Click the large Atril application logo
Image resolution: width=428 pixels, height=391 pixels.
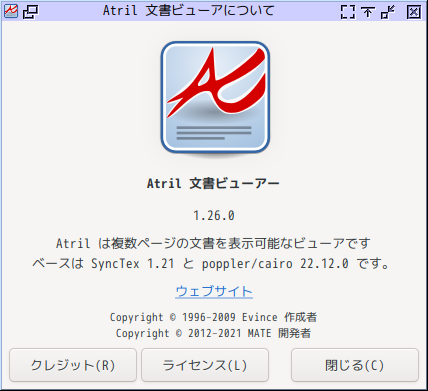(x=215, y=97)
